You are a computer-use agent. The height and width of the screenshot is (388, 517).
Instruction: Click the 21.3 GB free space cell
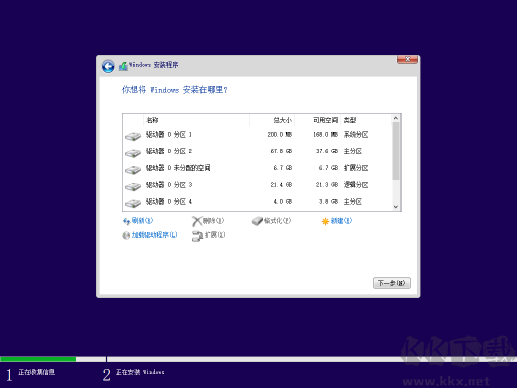click(327, 185)
